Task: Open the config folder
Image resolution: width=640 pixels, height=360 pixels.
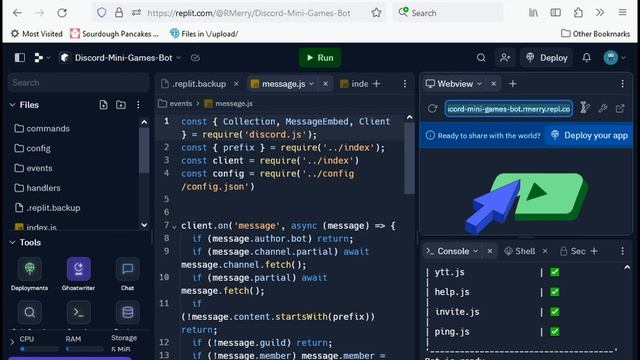Action: (x=33, y=148)
